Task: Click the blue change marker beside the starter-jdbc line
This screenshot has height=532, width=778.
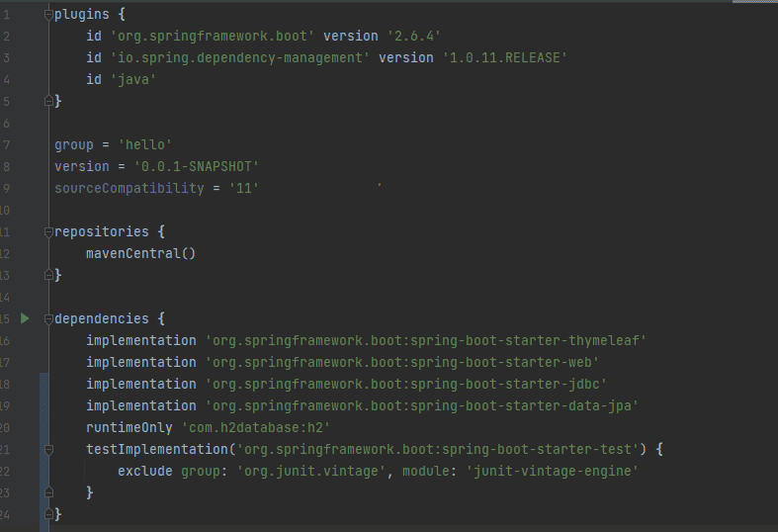Action: [x=42, y=384]
